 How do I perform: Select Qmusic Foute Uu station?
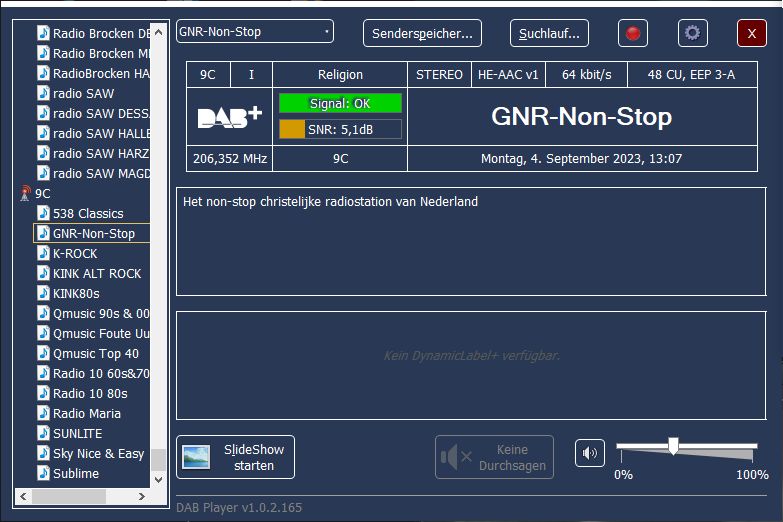(101, 334)
